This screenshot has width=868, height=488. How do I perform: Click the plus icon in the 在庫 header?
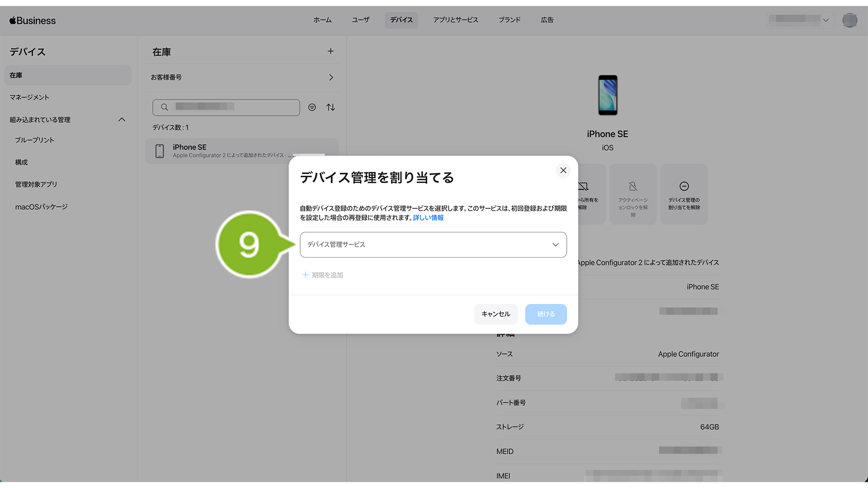click(331, 51)
